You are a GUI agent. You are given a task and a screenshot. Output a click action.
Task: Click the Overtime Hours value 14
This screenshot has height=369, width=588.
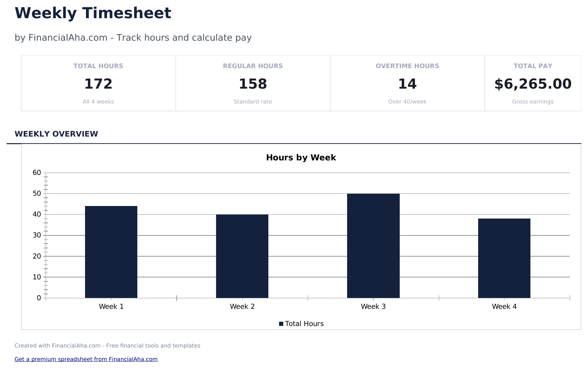tap(407, 84)
